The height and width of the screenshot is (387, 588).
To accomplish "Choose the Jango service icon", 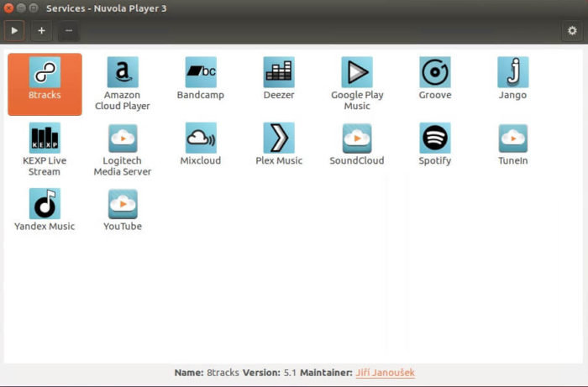I will click(513, 72).
